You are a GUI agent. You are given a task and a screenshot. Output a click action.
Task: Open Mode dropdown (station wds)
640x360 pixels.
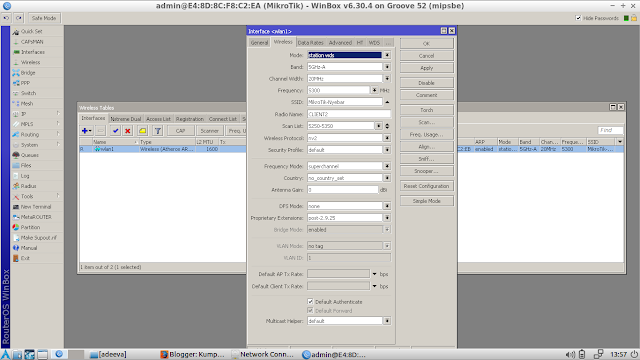[x=387, y=55]
